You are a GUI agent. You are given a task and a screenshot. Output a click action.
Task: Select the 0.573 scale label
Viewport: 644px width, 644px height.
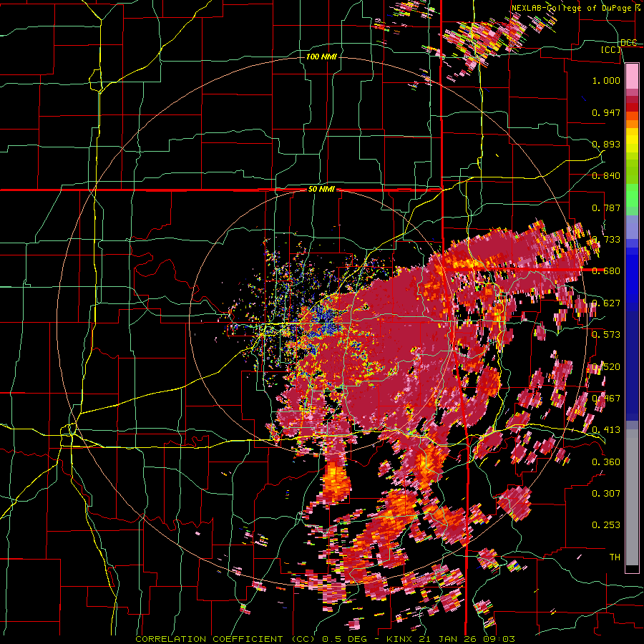[x=606, y=334]
